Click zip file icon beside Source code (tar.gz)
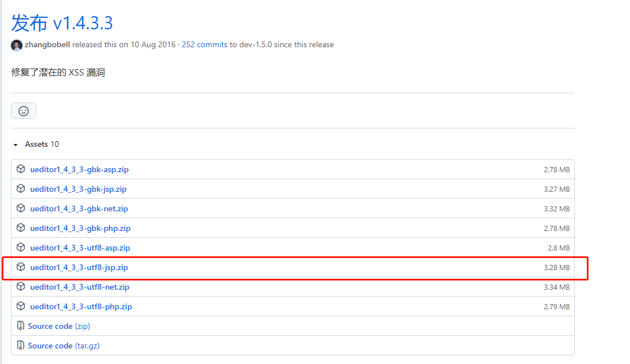 pyautogui.click(x=21, y=345)
